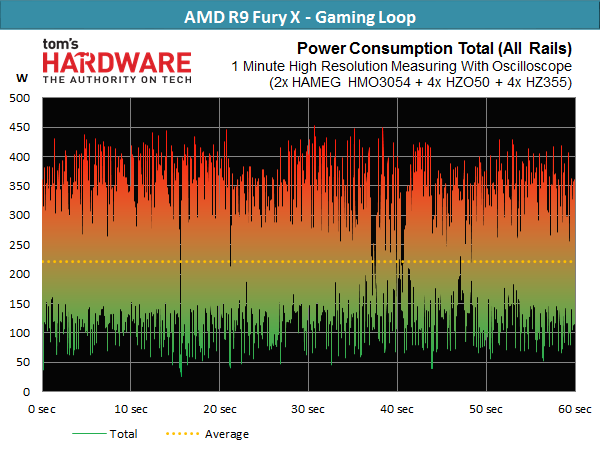Click the dotted yellow Average legend marker

coord(183,433)
